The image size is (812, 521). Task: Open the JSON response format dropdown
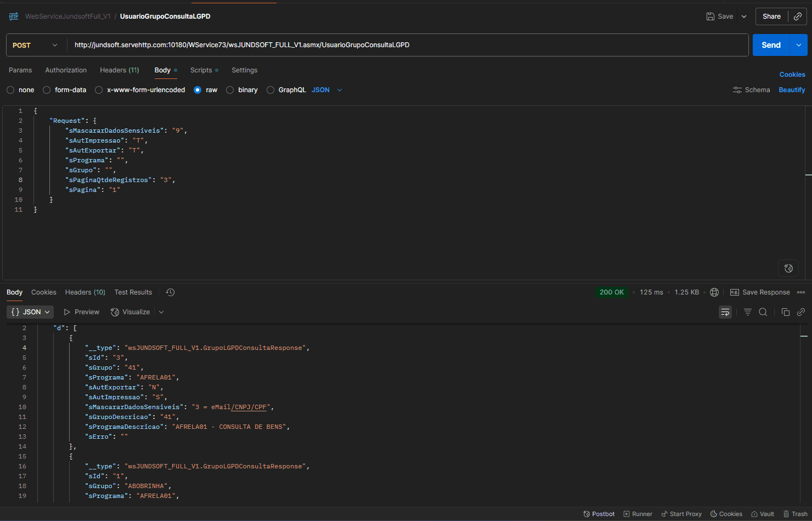30,312
